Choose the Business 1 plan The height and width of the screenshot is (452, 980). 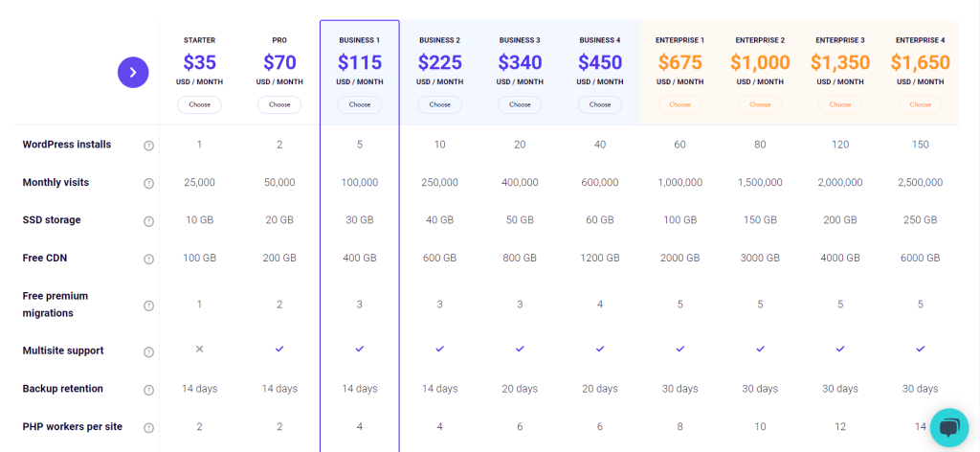[x=360, y=105]
